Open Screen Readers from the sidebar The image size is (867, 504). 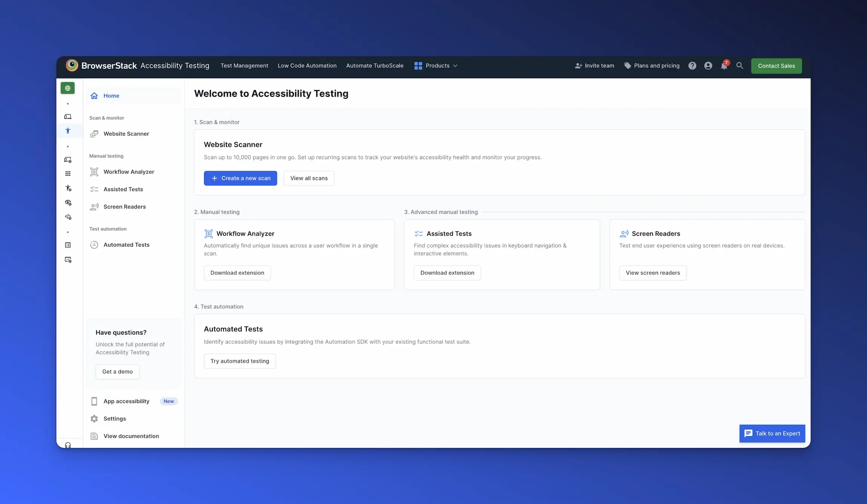pyautogui.click(x=125, y=207)
